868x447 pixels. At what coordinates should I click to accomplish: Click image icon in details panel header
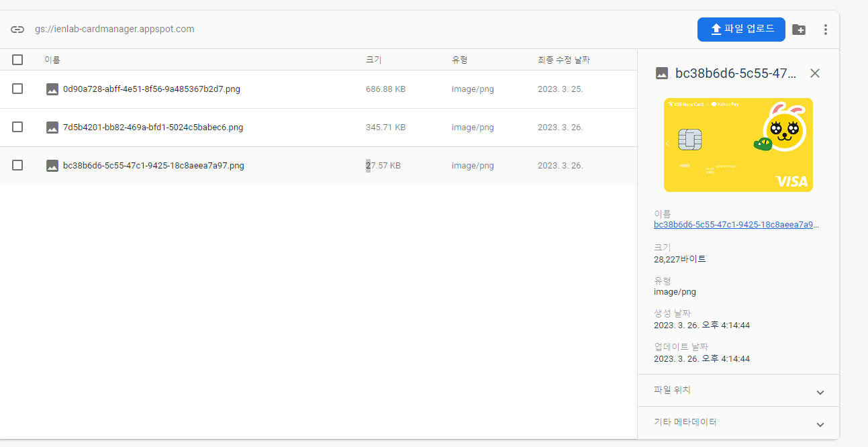coord(662,73)
